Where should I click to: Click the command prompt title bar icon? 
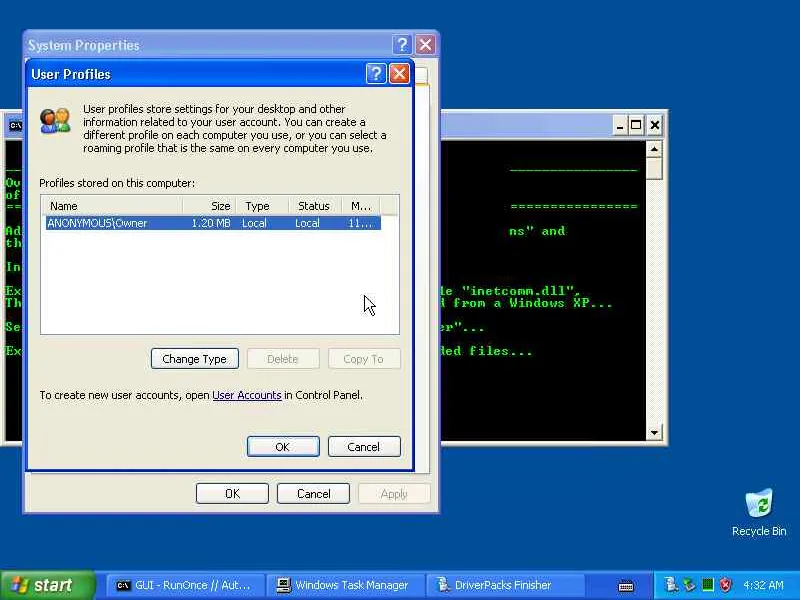15,125
